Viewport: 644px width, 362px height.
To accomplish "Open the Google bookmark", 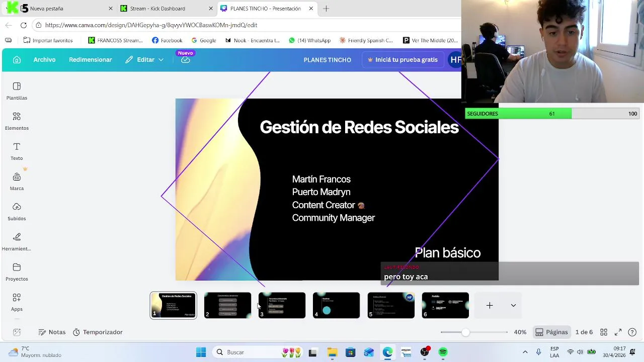I will pos(203,40).
